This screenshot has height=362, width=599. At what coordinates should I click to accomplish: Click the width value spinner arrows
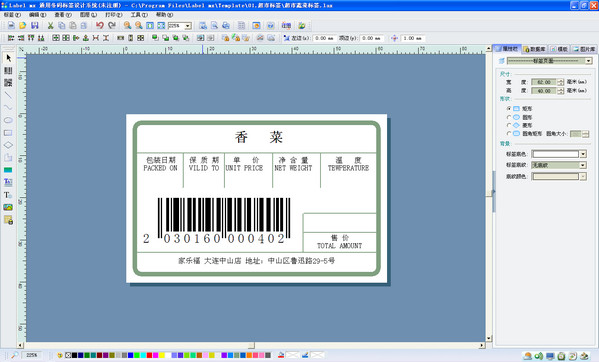[x=560, y=82]
